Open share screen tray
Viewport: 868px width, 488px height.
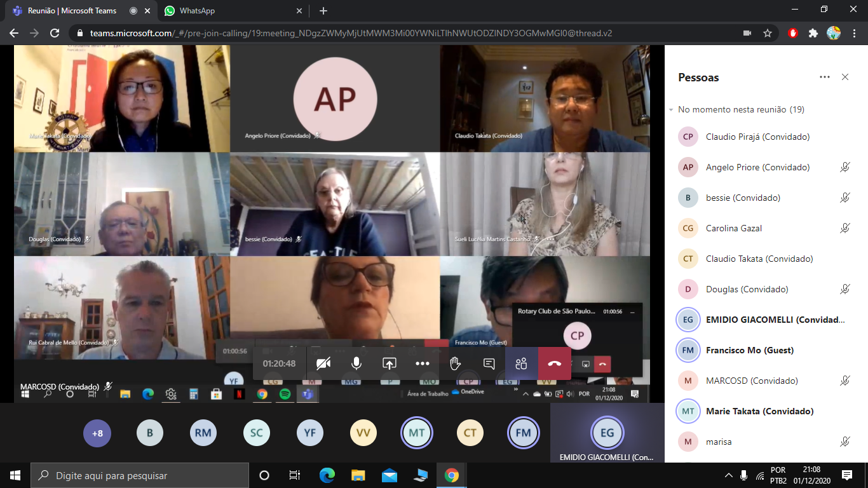(x=390, y=363)
